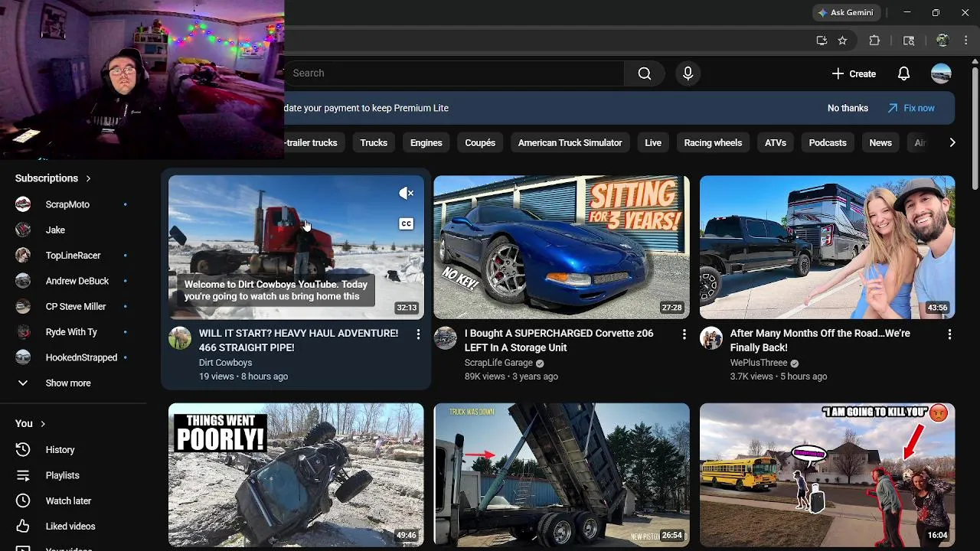Open THINGS WENT POORLY video thumbnail

[296, 475]
